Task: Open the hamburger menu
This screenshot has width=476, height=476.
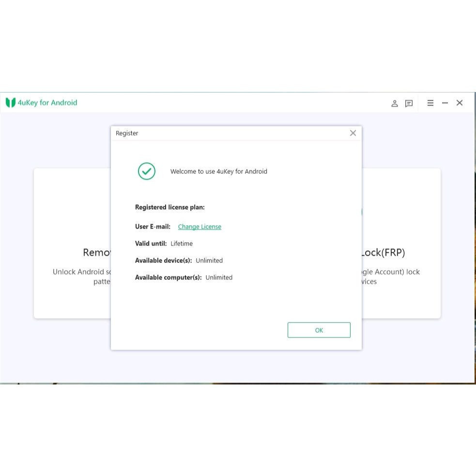Action: (430, 103)
